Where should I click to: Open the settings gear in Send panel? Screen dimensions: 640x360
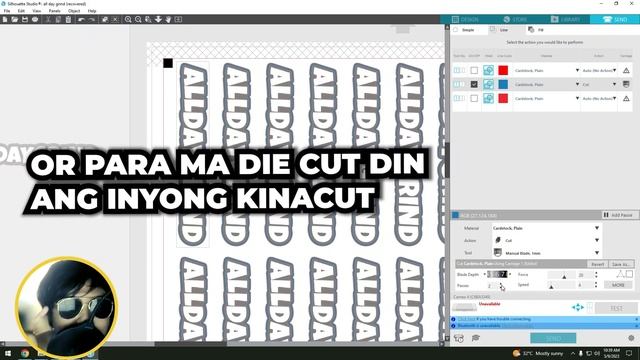coord(631,338)
